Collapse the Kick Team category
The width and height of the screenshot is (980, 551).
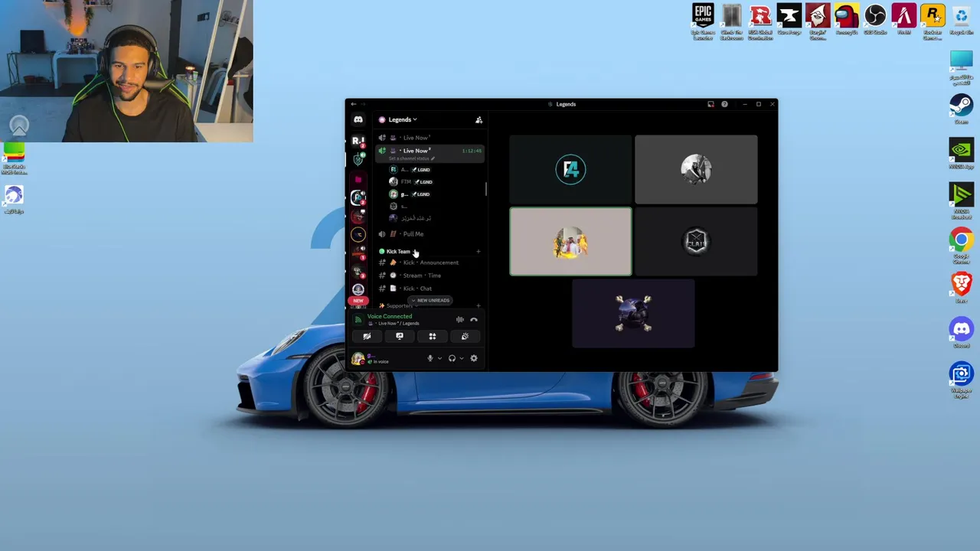(397, 251)
